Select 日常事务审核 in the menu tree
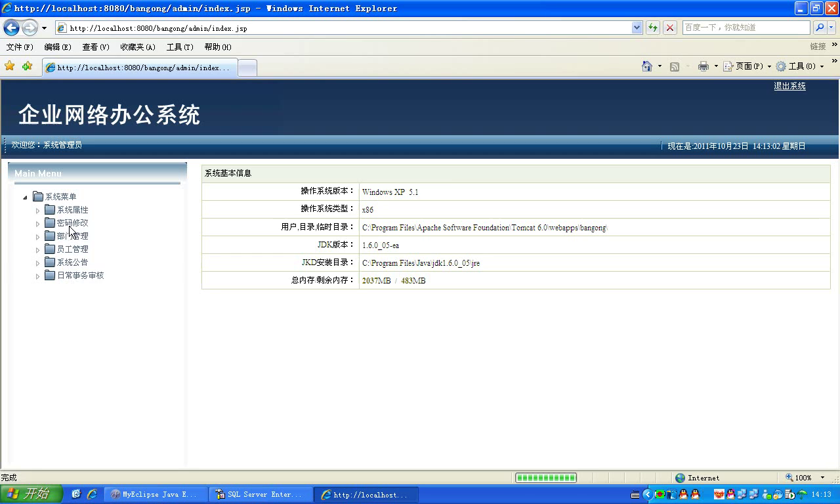 click(x=80, y=276)
